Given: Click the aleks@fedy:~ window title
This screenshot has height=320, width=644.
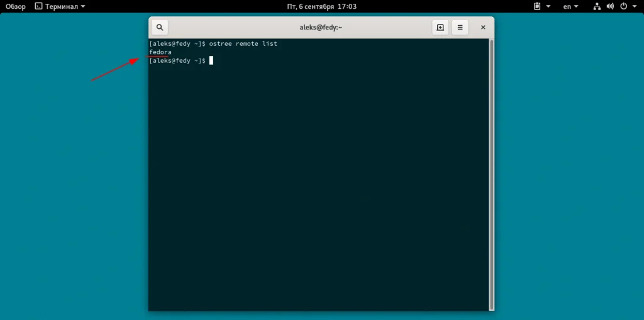Looking at the screenshot, I should click(x=321, y=28).
